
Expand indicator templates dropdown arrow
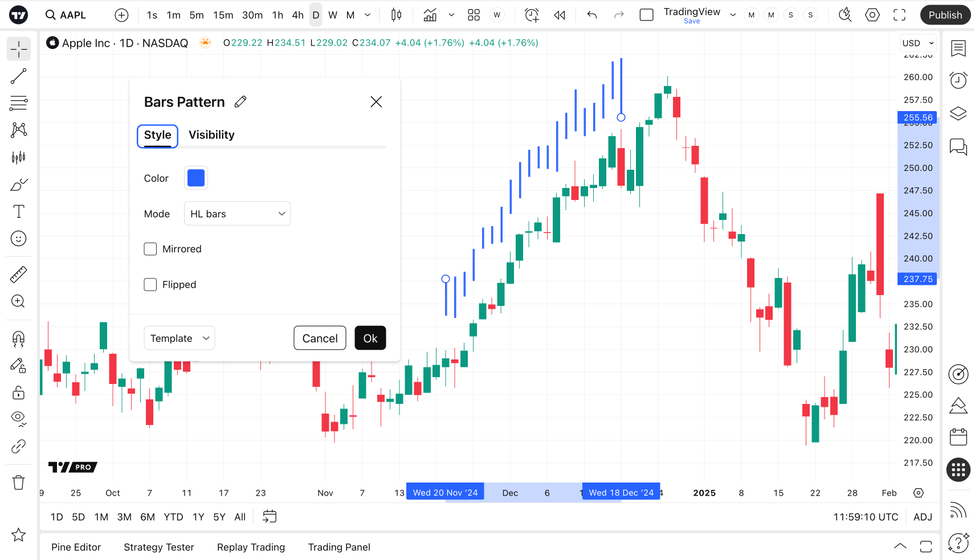pos(451,15)
